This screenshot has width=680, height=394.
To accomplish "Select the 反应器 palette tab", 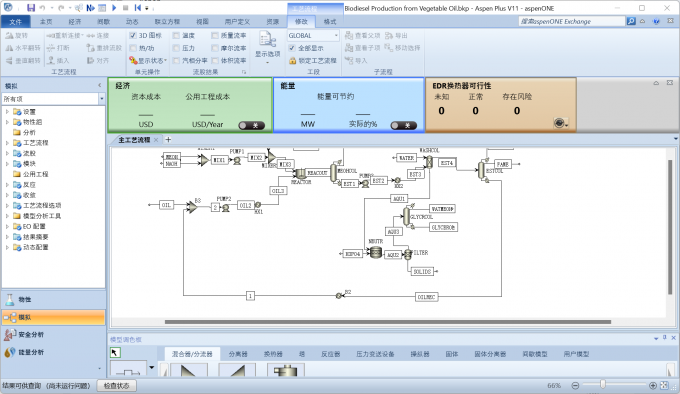I will tap(330, 354).
